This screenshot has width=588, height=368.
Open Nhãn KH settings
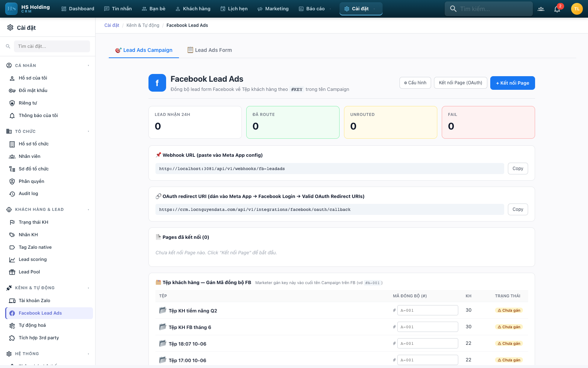point(49,235)
